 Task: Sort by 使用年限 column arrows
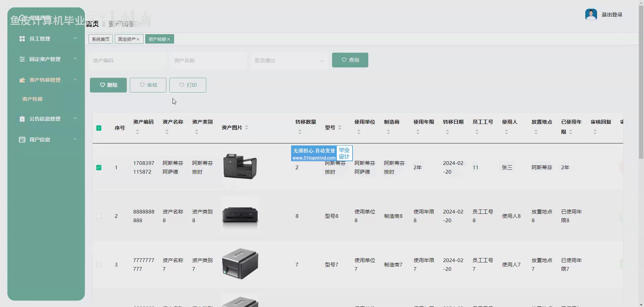[418, 132]
